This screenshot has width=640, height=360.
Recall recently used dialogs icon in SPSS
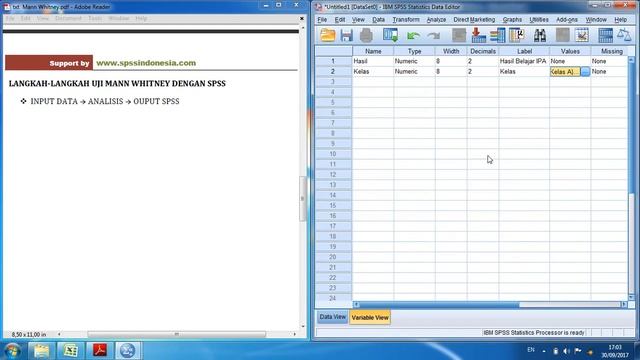[x=390, y=36]
